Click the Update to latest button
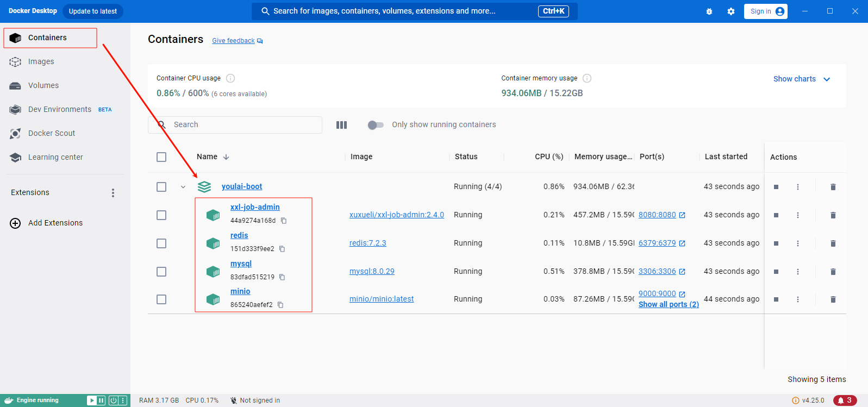The width and height of the screenshot is (868, 407). pos(93,11)
